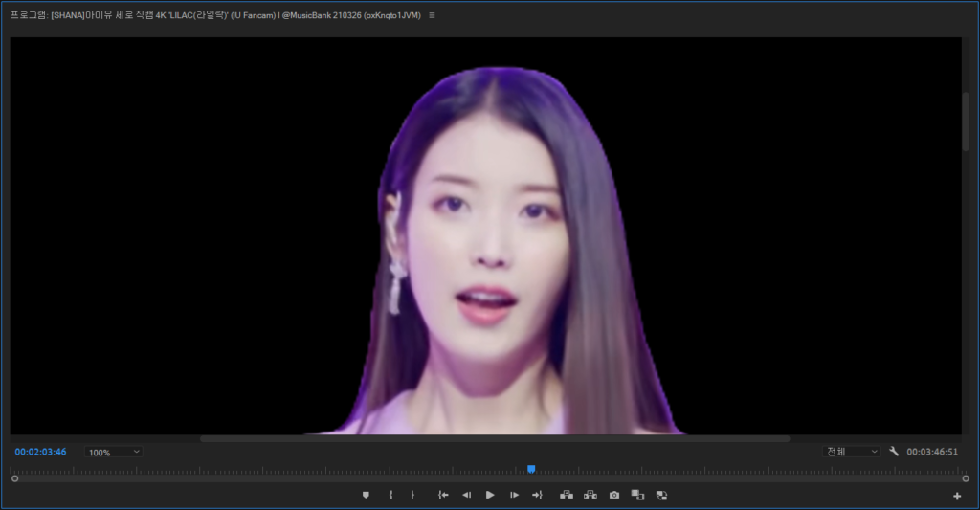Click the blue playhead on time ruler

pyautogui.click(x=531, y=469)
